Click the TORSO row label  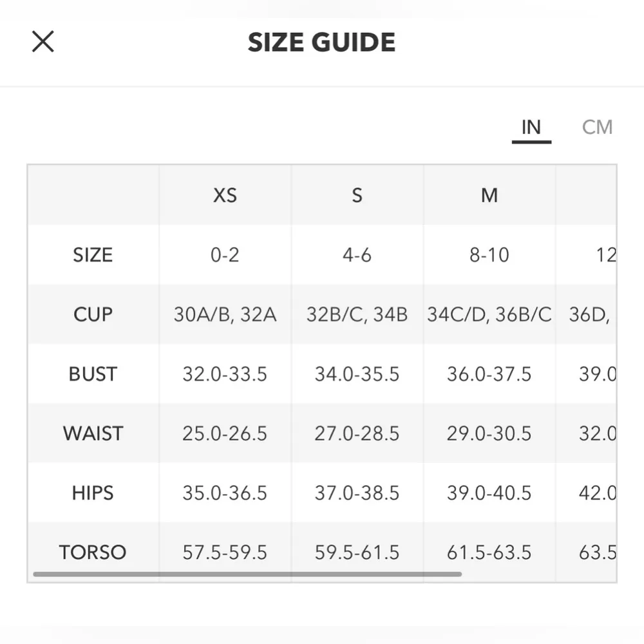(93, 552)
